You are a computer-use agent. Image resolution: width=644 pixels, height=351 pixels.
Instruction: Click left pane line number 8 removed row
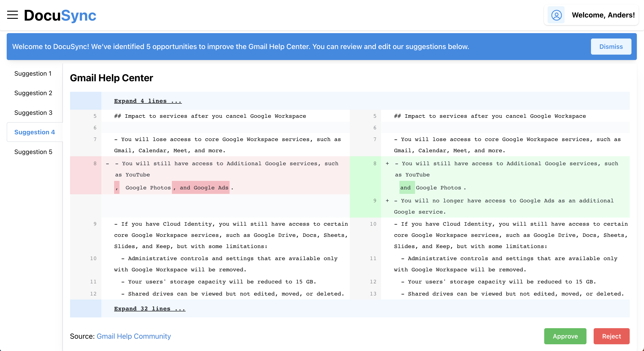tap(95, 164)
